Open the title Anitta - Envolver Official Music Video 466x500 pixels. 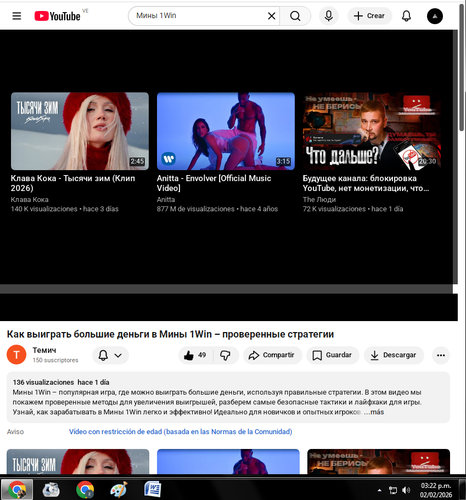(x=214, y=183)
